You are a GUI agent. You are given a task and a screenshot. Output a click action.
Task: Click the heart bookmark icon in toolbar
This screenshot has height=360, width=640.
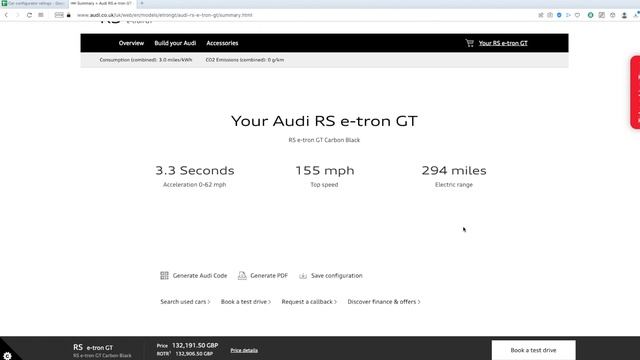[x=577, y=15]
